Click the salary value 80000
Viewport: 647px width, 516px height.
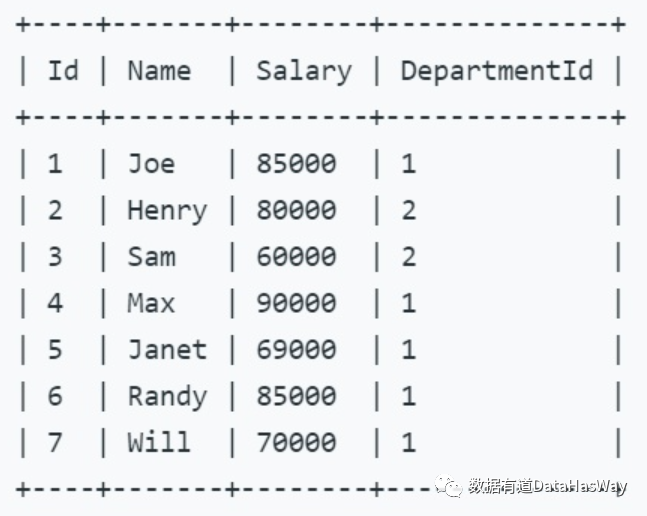click(295, 211)
